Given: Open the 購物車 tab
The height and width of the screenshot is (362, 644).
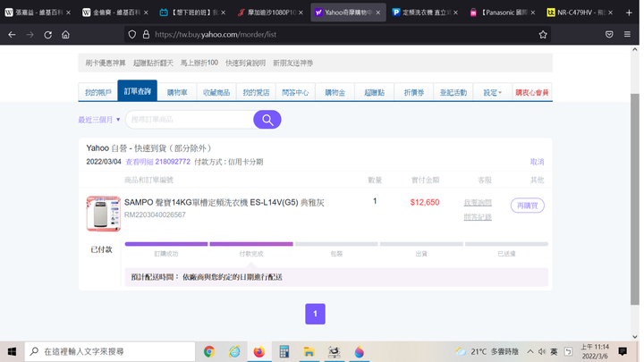Looking at the screenshot, I should [x=177, y=93].
